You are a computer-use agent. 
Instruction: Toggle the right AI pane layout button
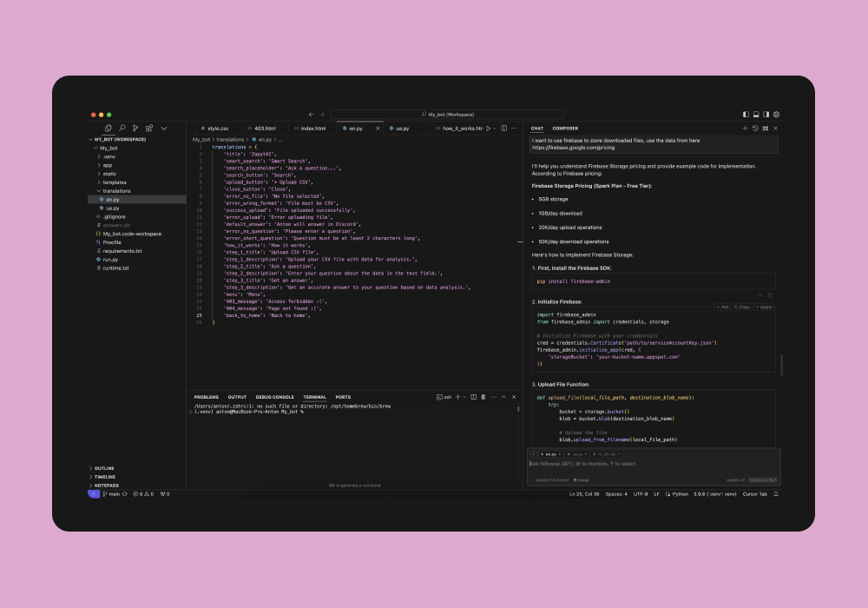click(x=766, y=114)
